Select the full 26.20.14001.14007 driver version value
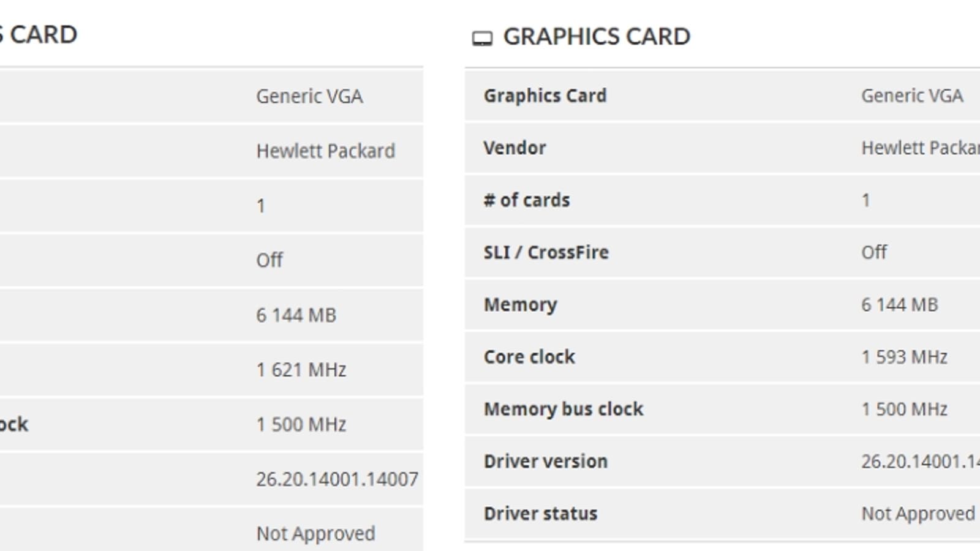The width and height of the screenshot is (980, 551). tap(337, 479)
